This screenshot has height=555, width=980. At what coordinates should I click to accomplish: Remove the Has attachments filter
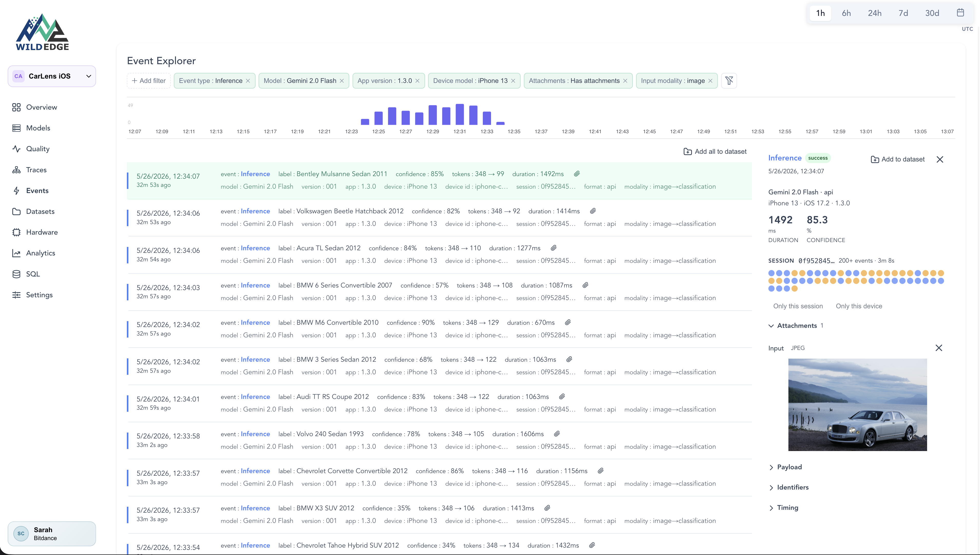625,81
